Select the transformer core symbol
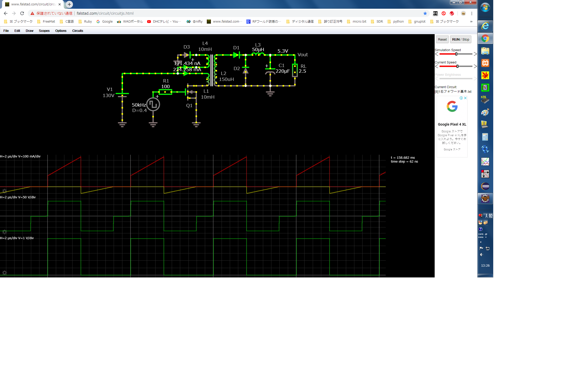 tap(212, 70)
